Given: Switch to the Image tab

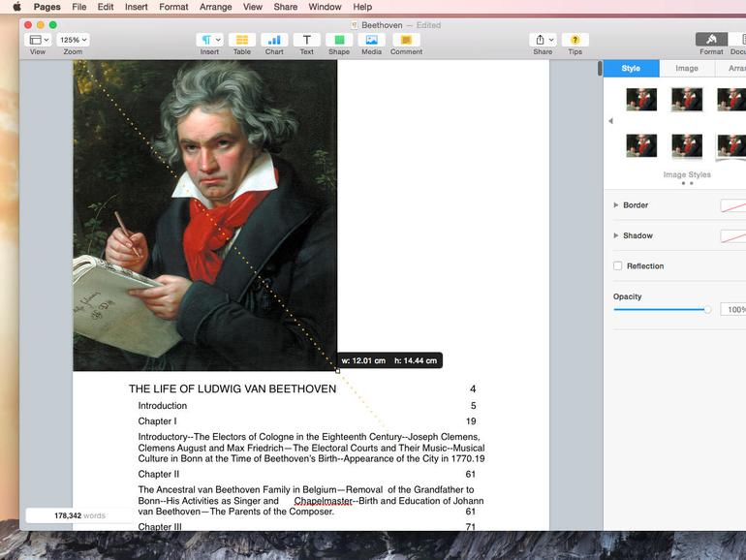Looking at the screenshot, I should pyautogui.click(x=687, y=68).
